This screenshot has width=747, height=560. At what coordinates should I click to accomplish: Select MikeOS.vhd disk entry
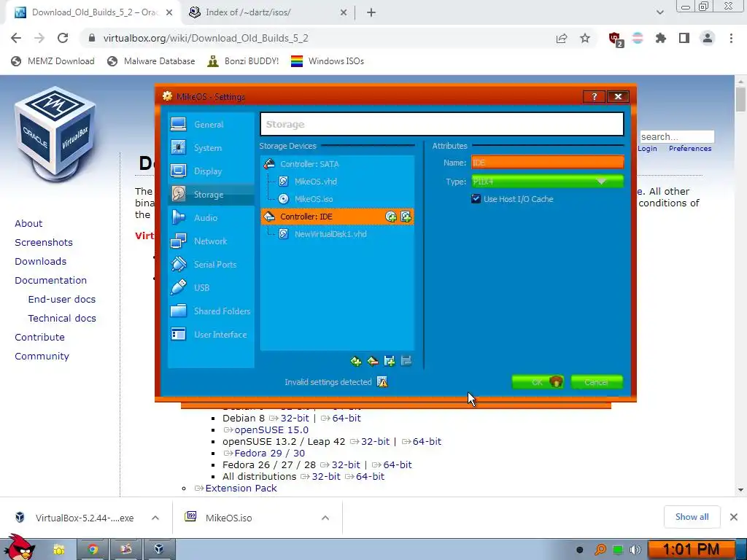(337, 182)
